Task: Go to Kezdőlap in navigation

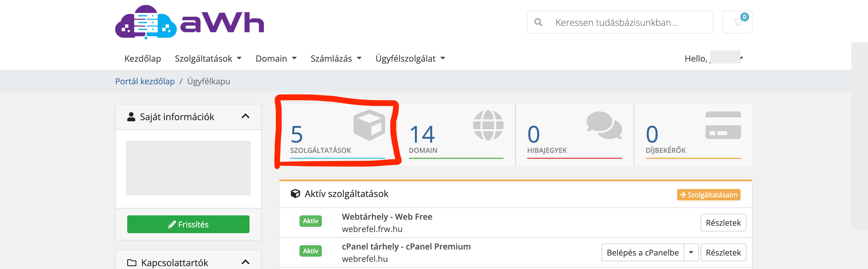Action: point(142,58)
